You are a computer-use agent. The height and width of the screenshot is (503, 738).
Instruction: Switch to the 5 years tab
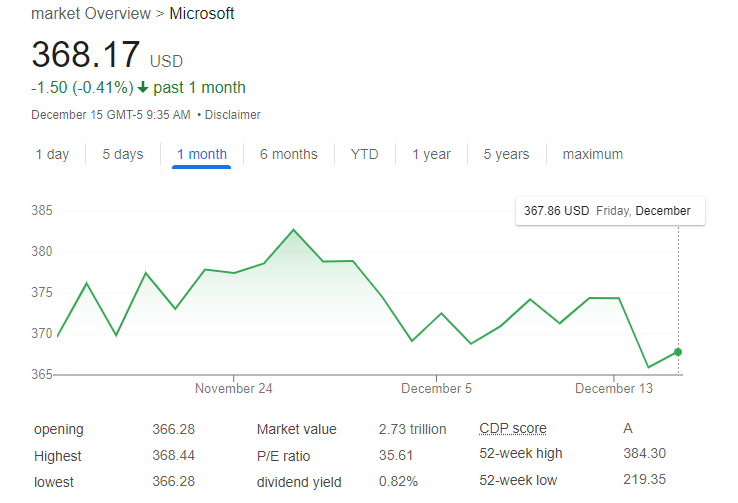506,154
